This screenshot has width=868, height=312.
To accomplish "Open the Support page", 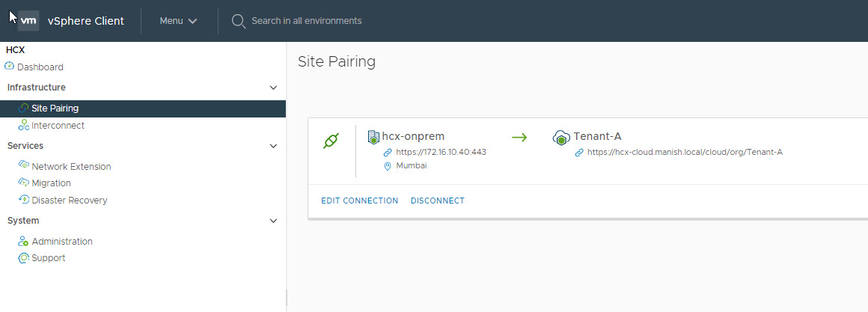I will coord(48,258).
